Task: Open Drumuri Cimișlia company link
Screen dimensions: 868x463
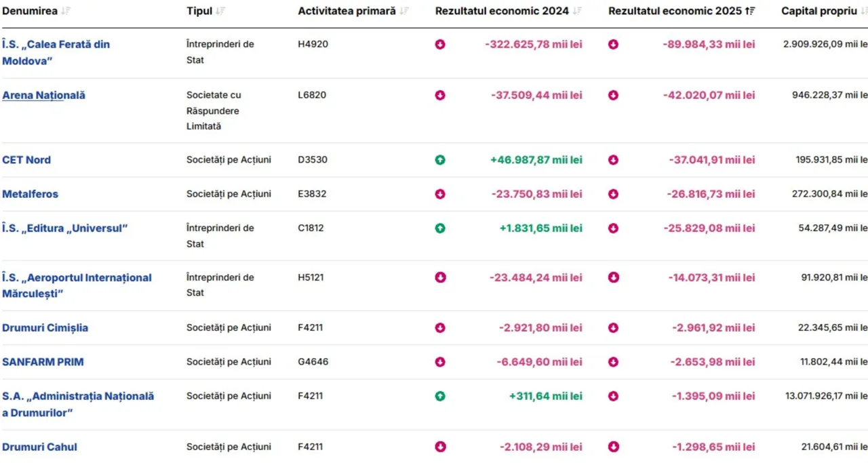Action: [45, 328]
